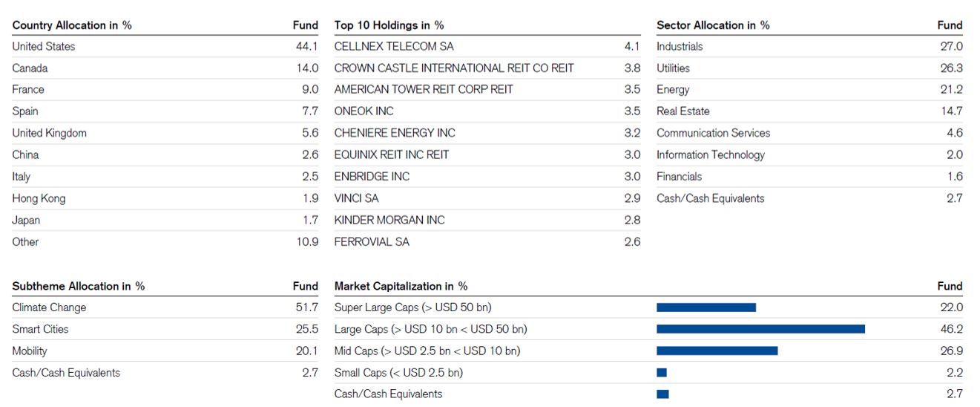Click the Super Large Caps blue bar
The height and width of the screenshot is (407, 980).
(706, 307)
